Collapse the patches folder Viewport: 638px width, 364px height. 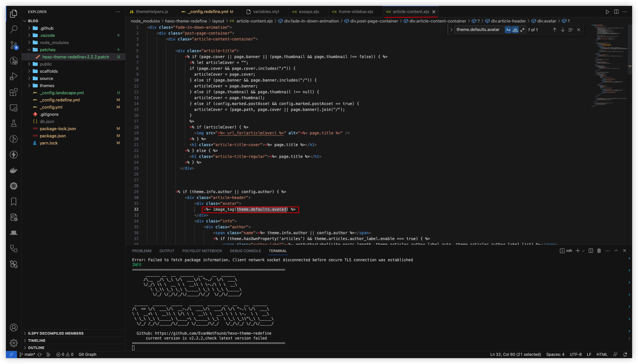47,50
